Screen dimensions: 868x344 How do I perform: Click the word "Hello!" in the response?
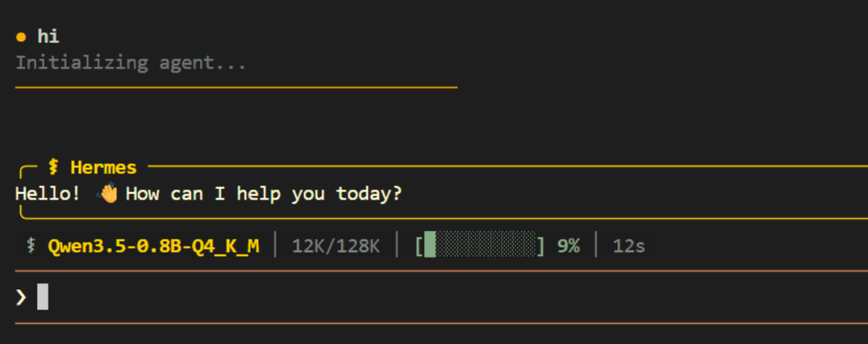[x=47, y=194]
